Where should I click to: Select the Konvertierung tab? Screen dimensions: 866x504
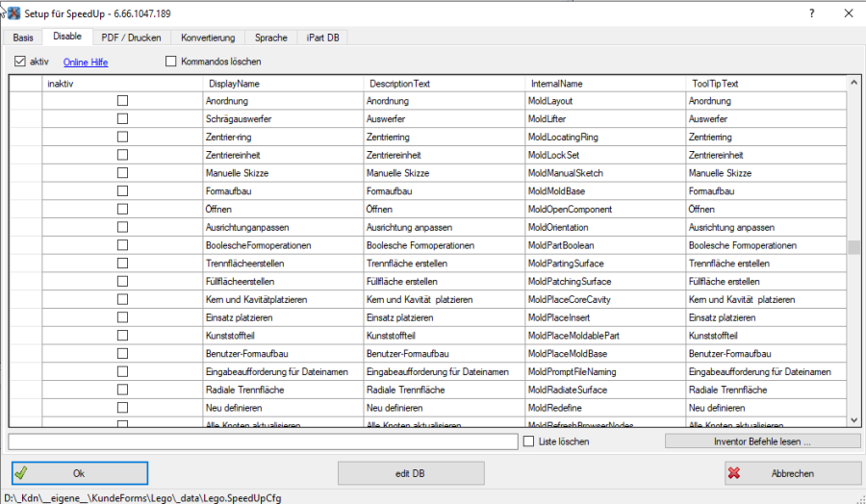pos(208,38)
